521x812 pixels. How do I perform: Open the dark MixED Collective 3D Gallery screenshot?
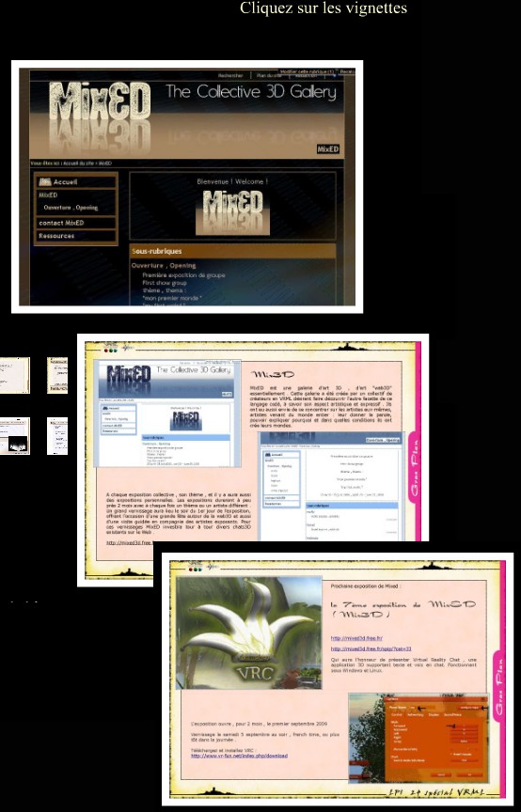187,187
